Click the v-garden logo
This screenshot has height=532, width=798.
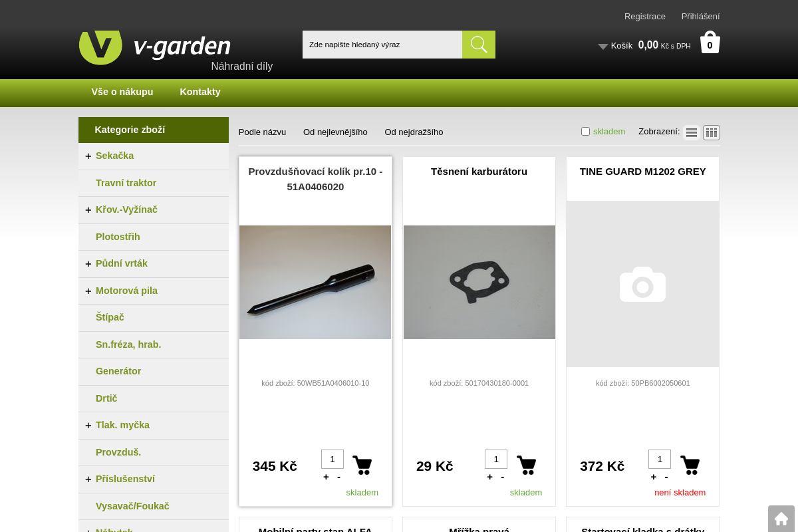[x=154, y=47]
